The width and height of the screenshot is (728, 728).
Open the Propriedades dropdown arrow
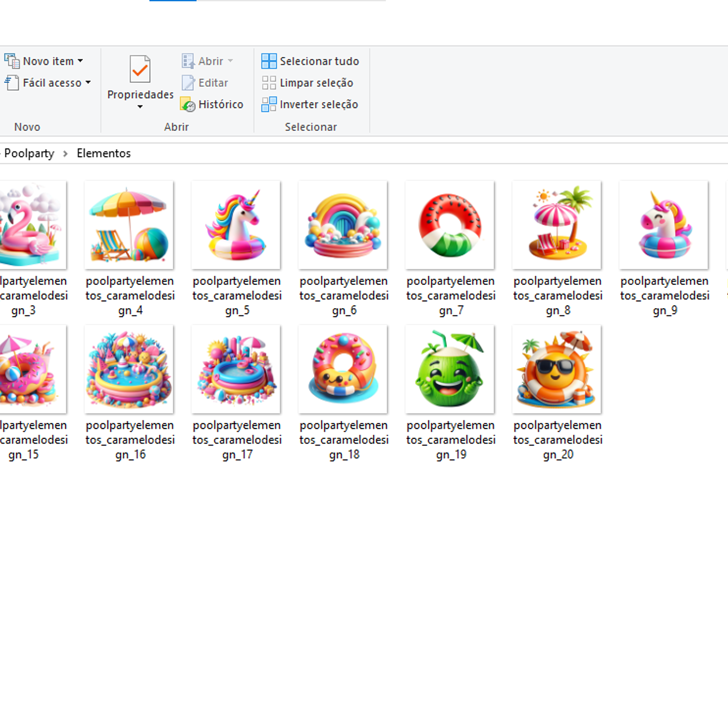[140, 107]
